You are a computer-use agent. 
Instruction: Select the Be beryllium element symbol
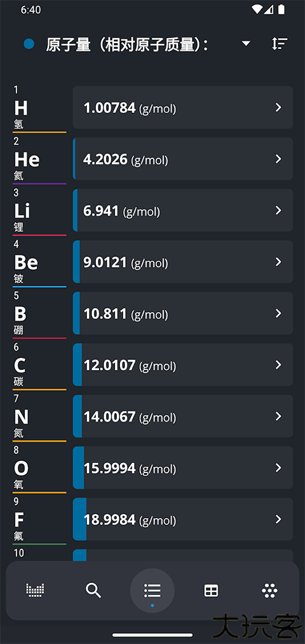pos(26,263)
